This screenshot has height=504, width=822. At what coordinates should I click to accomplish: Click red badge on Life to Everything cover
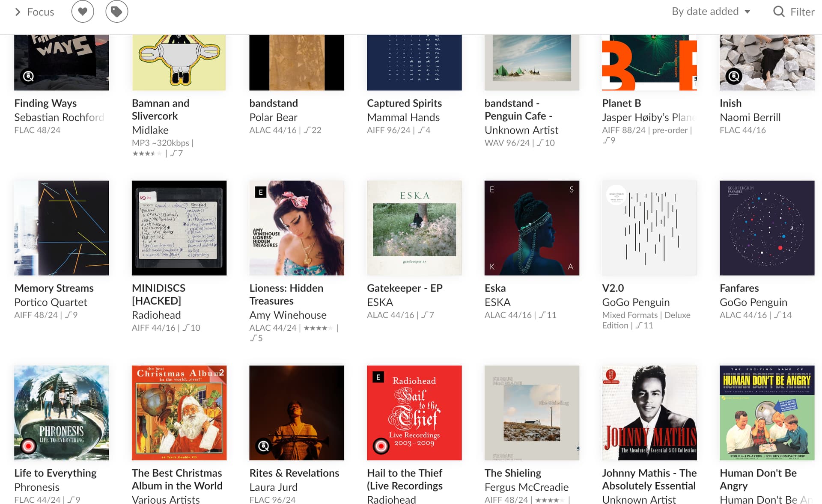[28, 446]
